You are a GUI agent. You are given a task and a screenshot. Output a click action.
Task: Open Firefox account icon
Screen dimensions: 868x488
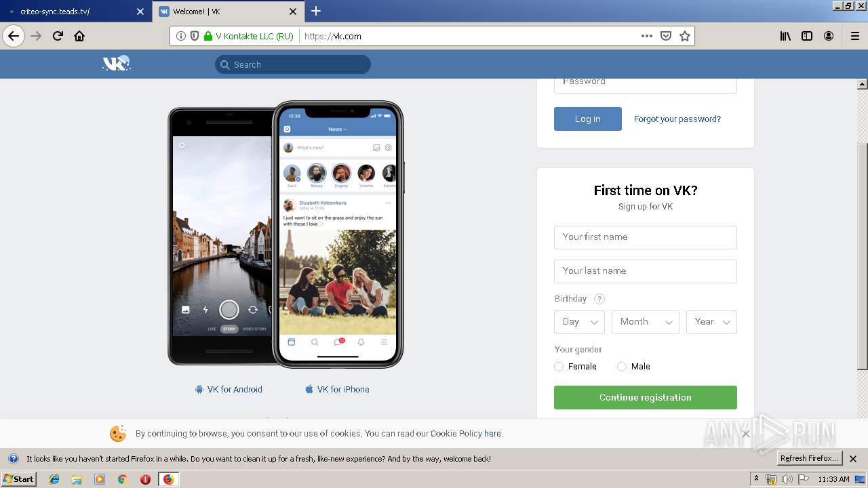click(829, 37)
